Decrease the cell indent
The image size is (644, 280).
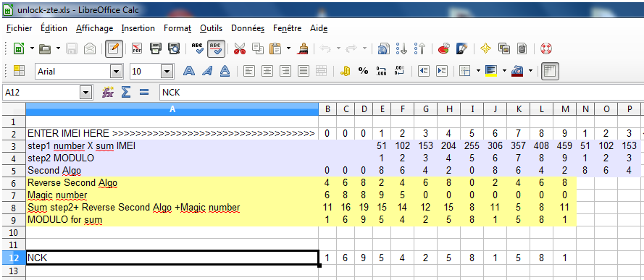(424, 71)
